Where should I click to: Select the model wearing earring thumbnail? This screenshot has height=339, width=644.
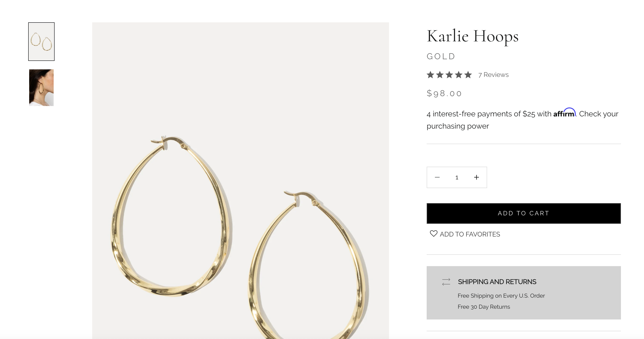(x=41, y=88)
